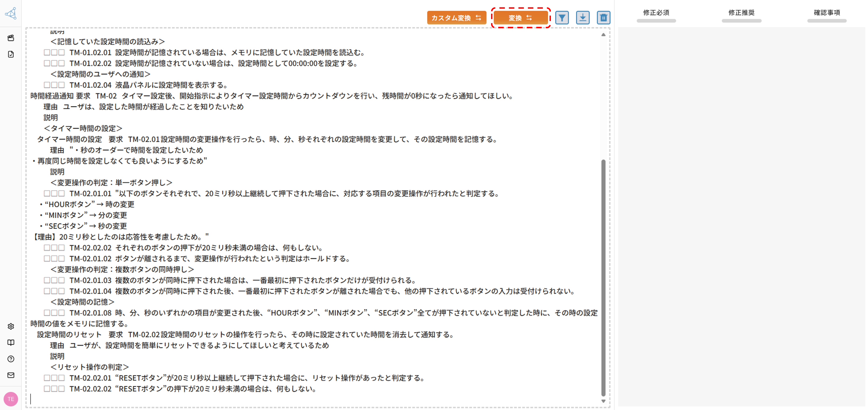Select the 修正必須 category heading
The height and width of the screenshot is (410, 868).
pos(656,13)
